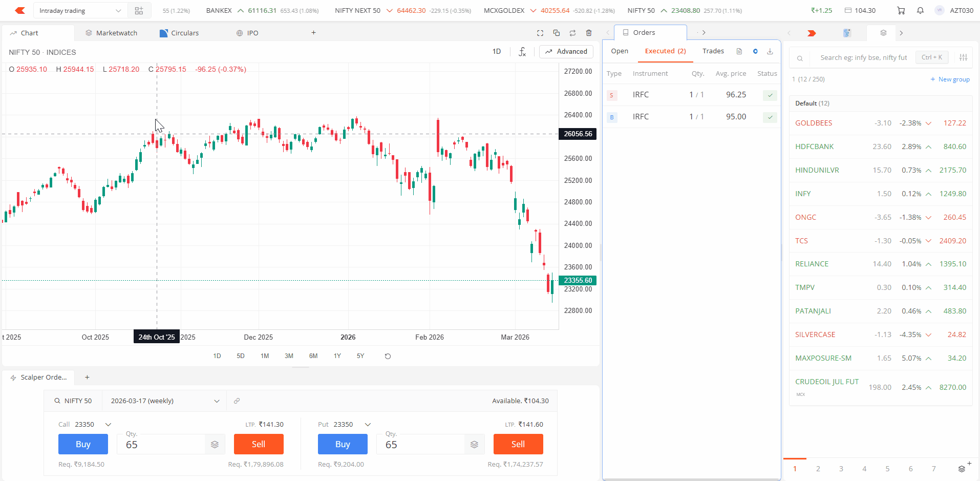Reset chart zoom with reload icon
Viewport: 980px width, 481px height.
[388, 356]
